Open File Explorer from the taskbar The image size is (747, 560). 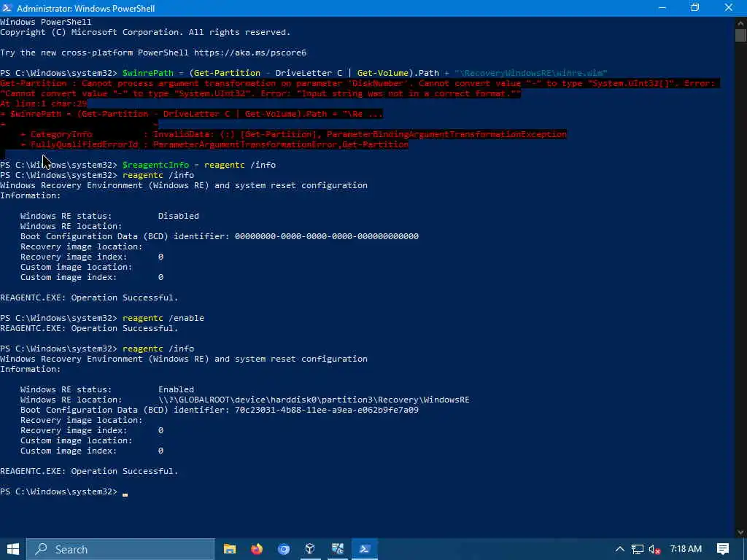(x=230, y=549)
